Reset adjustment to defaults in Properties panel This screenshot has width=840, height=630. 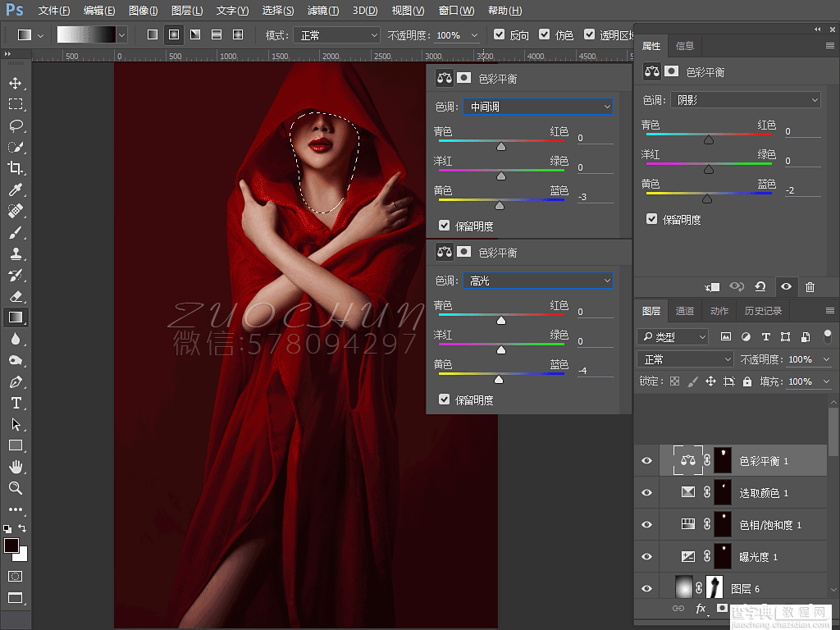click(x=760, y=286)
